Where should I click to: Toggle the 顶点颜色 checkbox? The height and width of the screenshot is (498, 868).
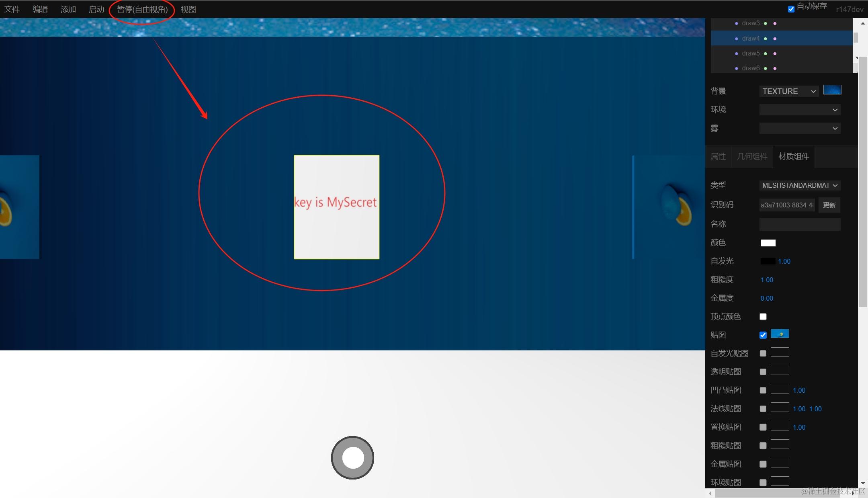click(x=764, y=316)
